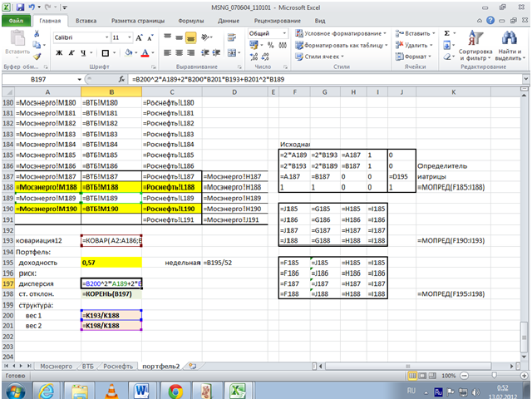Switch to the Данные tab
Screen dimensions: 532x399
coord(229,21)
